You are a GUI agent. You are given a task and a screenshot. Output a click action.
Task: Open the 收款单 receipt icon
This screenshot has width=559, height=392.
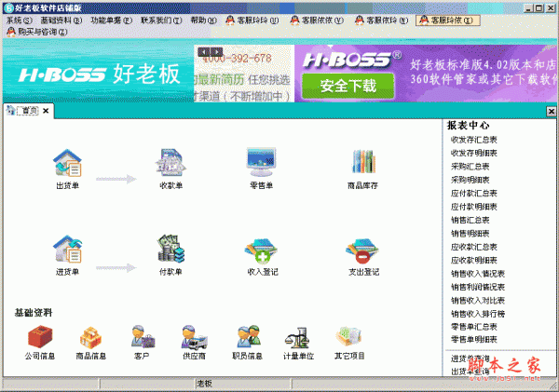point(170,164)
